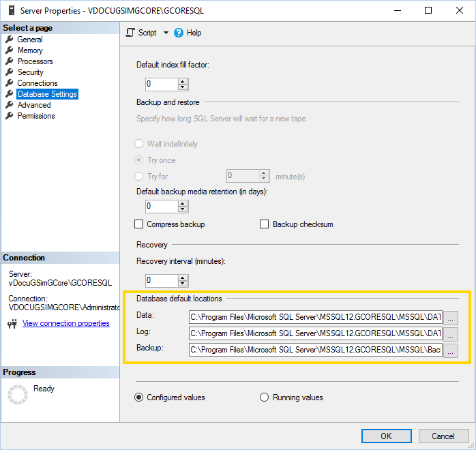Click the connection properties network icon
Image resolution: width=476 pixels, height=450 pixels.
coord(12,324)
